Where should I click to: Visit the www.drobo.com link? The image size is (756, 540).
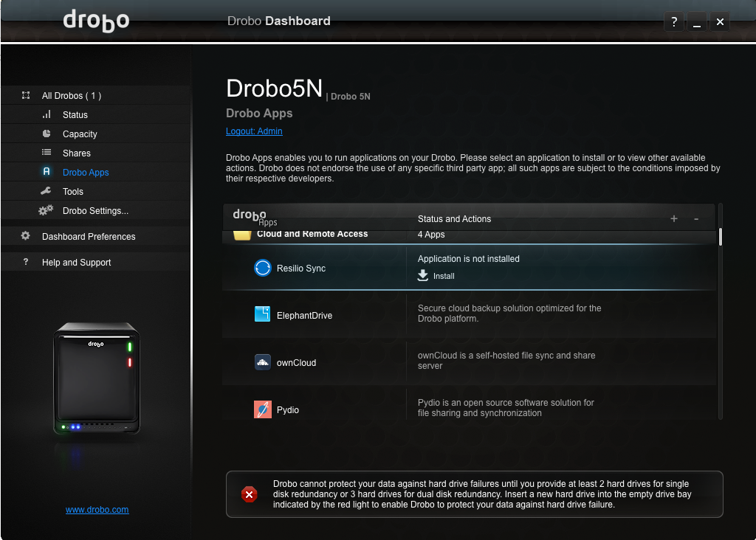pyautogui.click(x=97, y=509)
